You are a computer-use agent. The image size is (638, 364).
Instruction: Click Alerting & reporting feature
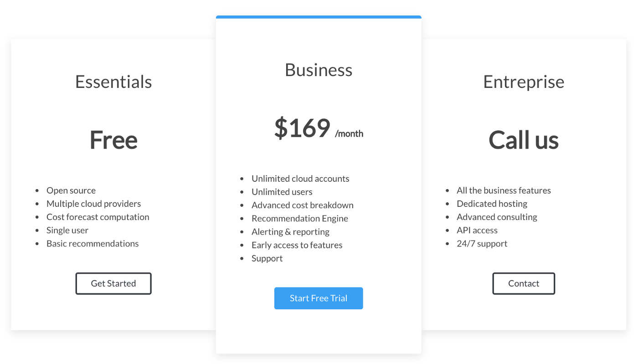(291, 231)
